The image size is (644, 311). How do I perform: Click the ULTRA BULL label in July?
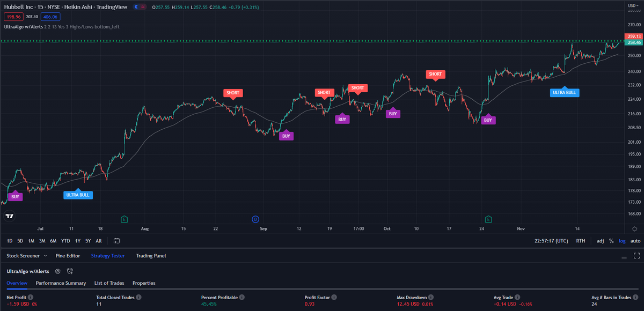tap(78, 194)
